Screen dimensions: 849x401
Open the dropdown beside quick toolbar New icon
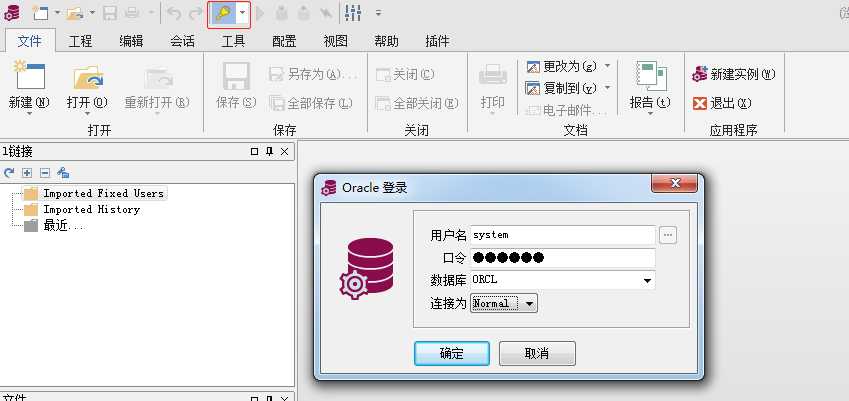point(57,13)
